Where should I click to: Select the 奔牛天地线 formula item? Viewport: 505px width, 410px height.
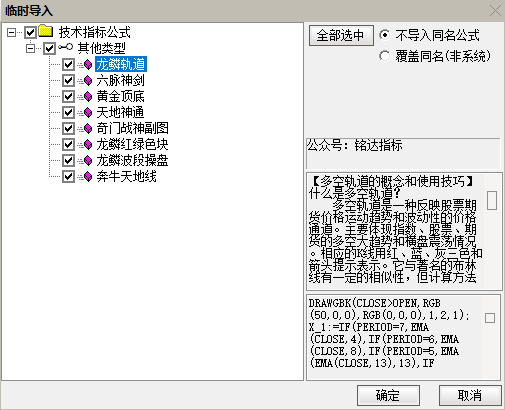point(126,176)
